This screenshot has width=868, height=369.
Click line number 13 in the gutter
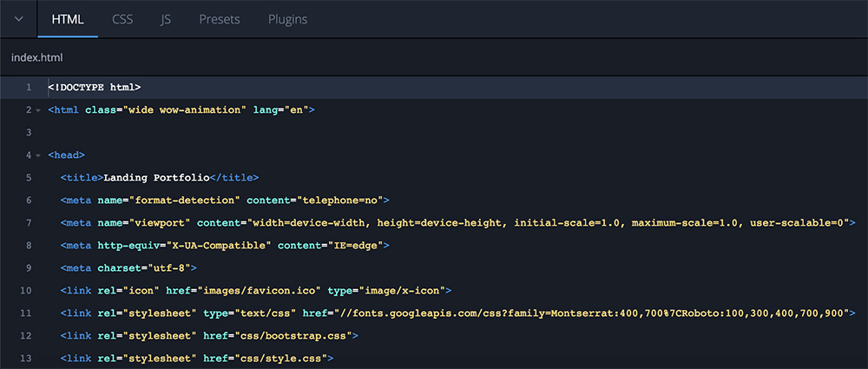[26, 359]
